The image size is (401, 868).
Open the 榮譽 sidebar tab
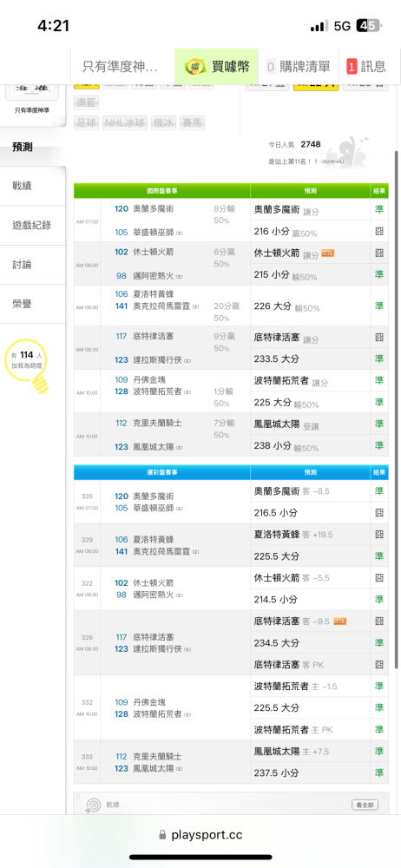coord(33,304)
